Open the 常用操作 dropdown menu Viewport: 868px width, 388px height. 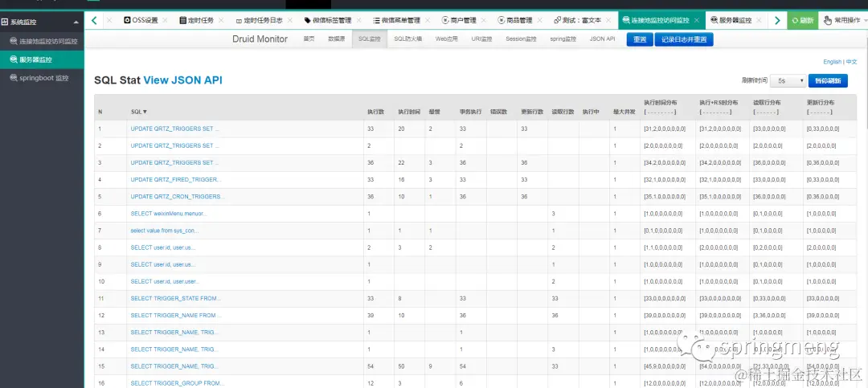(x=845, y=20)
